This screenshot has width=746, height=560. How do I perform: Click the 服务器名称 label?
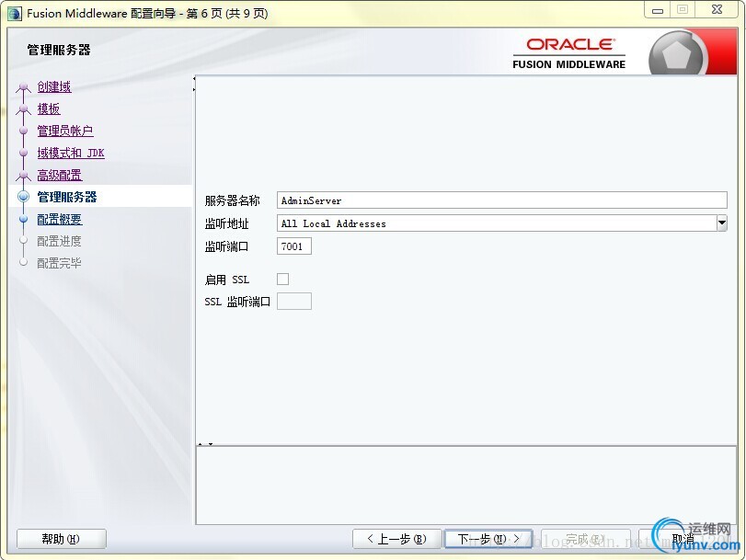click(x=232, y=200)
